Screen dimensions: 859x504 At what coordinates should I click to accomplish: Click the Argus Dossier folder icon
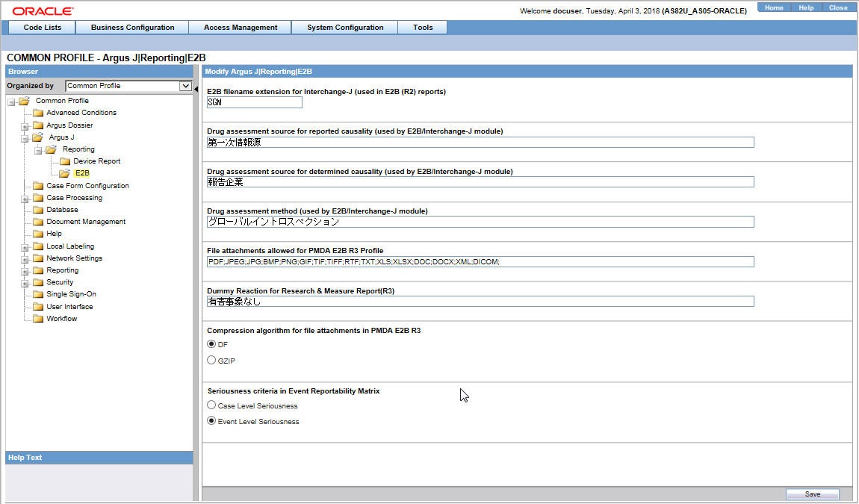pyautogui.click(x=38, y=125)
